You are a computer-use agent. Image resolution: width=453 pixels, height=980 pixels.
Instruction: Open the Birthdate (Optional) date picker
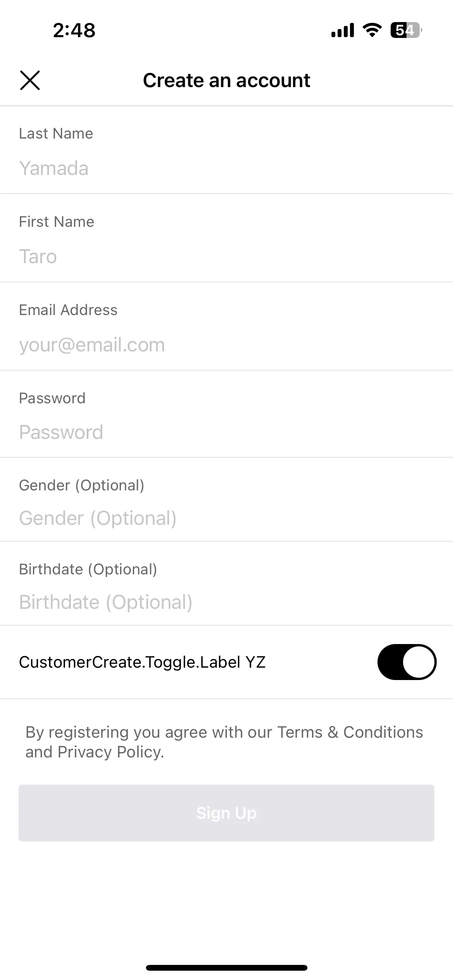226,602
